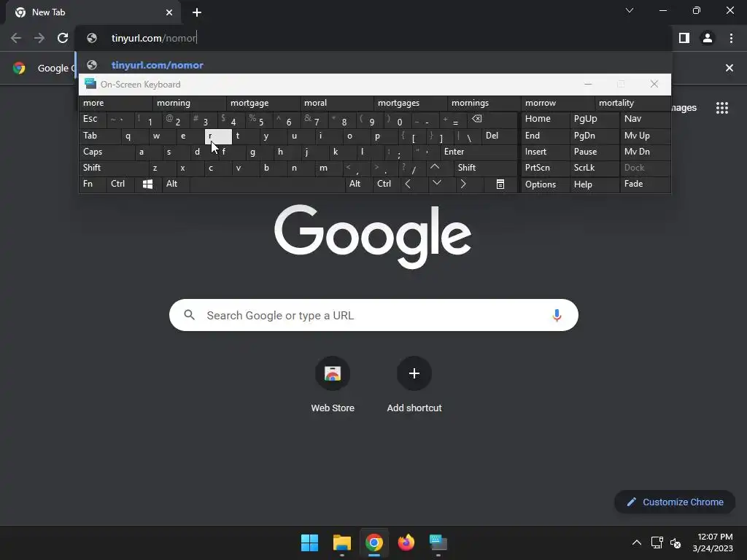Show hidden system tray icons chevron
The width and height of the screenshot is (747, 560).
(636, 542)
